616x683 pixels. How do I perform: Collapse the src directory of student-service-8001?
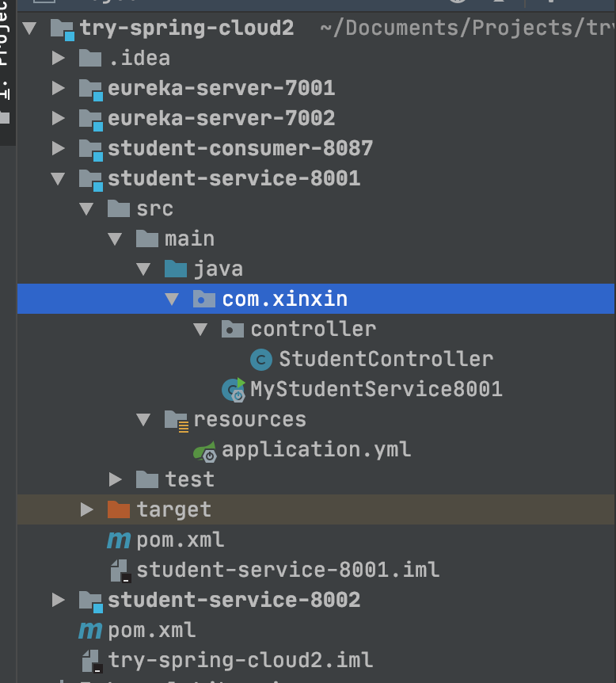[x=86, y=208]
